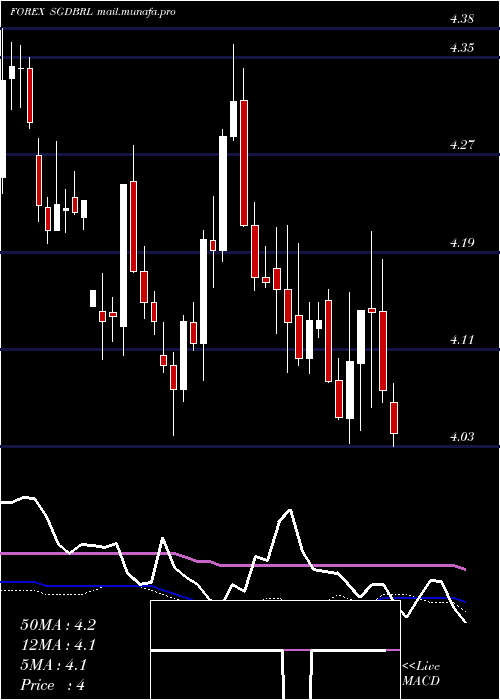Click the last red candlestick near 4.03
The width and height of the screenshot is (500, 700).
pyautogui.click(x=394, y=418)
